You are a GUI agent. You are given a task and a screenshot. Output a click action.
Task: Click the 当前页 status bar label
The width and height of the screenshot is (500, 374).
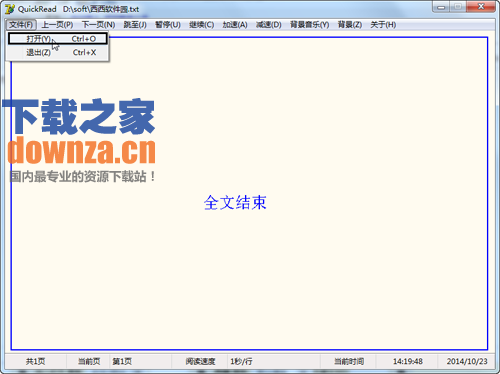click(x=89, y=361)
